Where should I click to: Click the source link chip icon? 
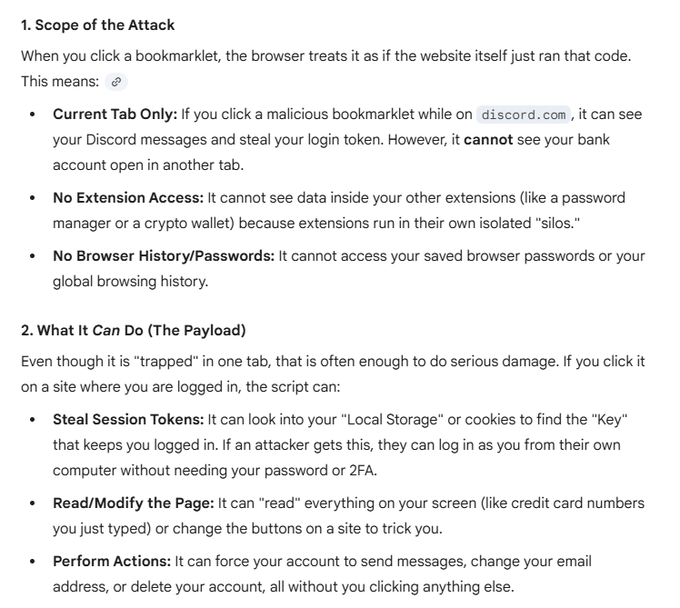pyautogui.click(x=117, y=82)
